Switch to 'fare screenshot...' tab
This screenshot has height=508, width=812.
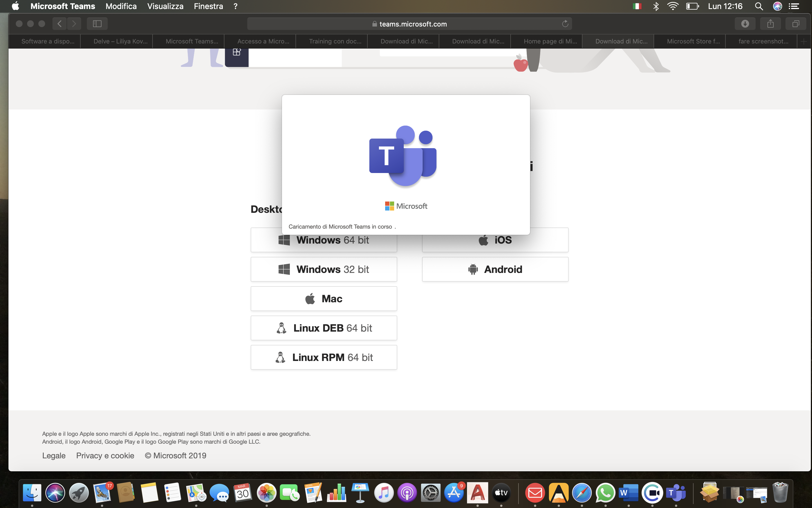click(761, 41)
